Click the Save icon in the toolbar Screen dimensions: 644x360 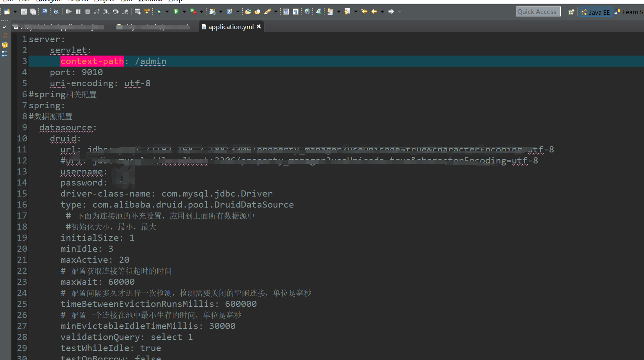tap(24, 12)
